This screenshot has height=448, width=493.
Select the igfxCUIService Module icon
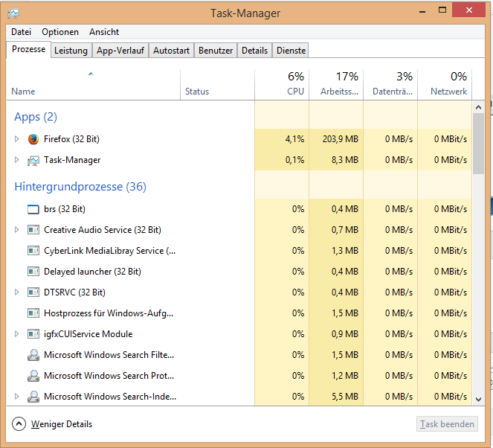point(33,334)
